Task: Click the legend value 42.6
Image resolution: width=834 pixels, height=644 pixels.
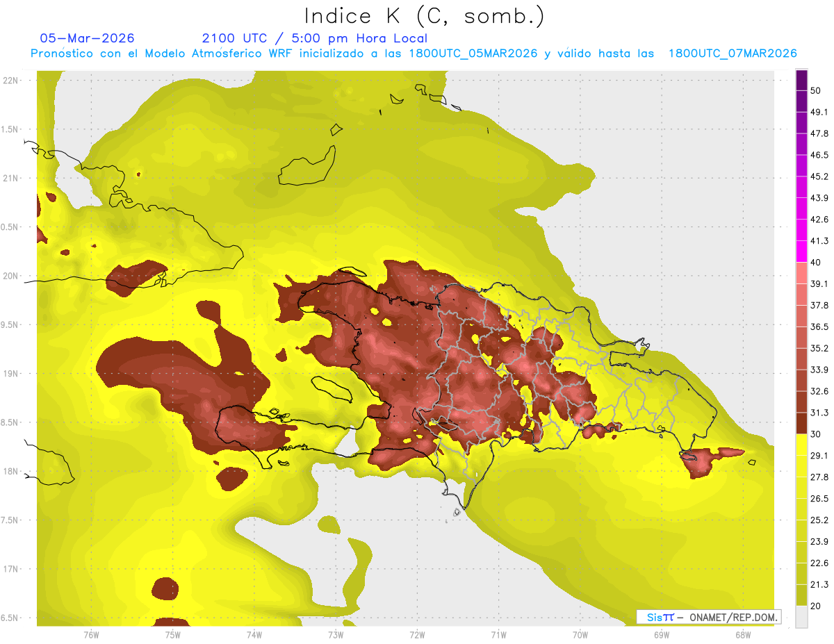Action: coord(819,220)
